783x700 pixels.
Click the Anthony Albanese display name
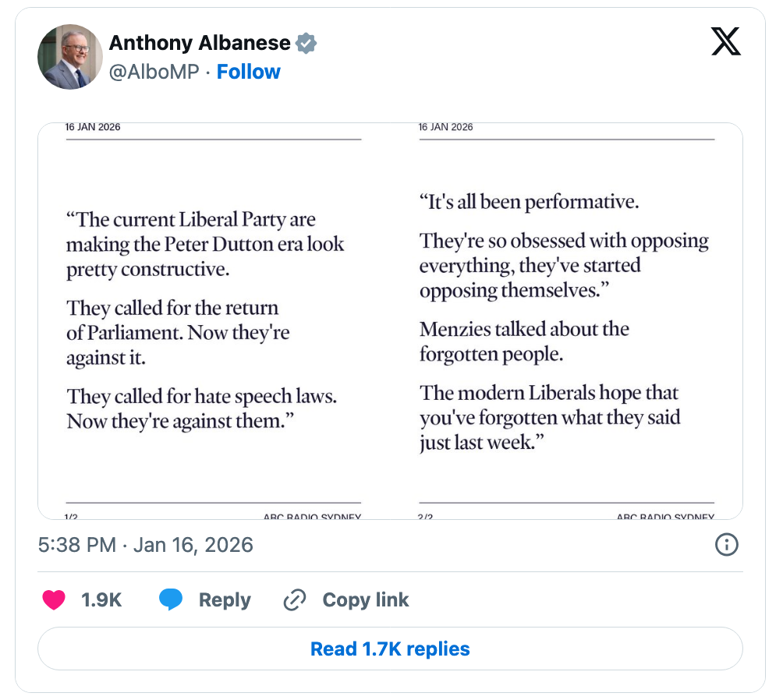click(200, 43)
